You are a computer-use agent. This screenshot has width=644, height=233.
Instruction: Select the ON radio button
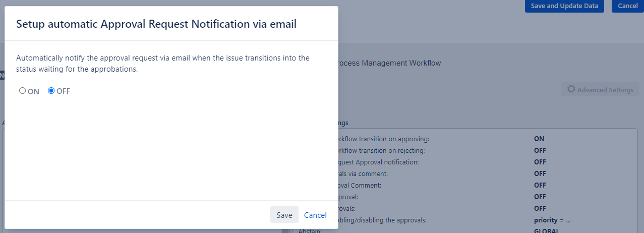point(22,91)
